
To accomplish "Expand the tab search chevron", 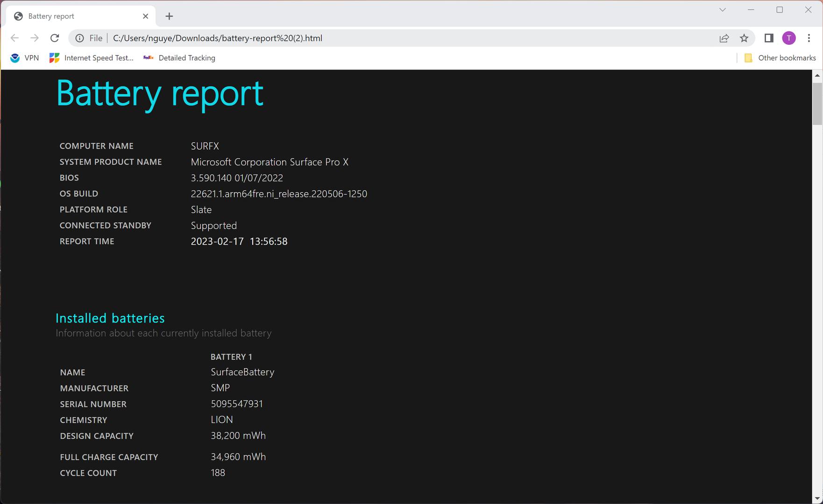I will [x=723, y=10].
